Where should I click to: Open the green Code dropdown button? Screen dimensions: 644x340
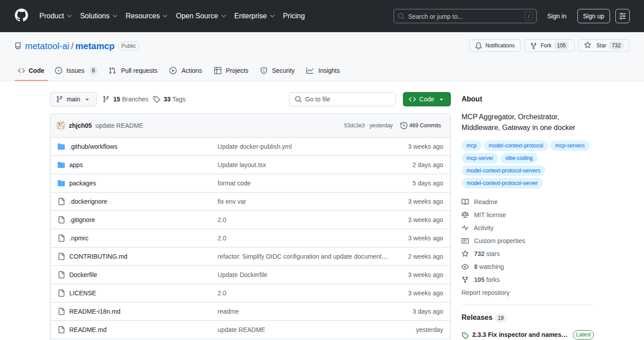click(x=427, y=99)
